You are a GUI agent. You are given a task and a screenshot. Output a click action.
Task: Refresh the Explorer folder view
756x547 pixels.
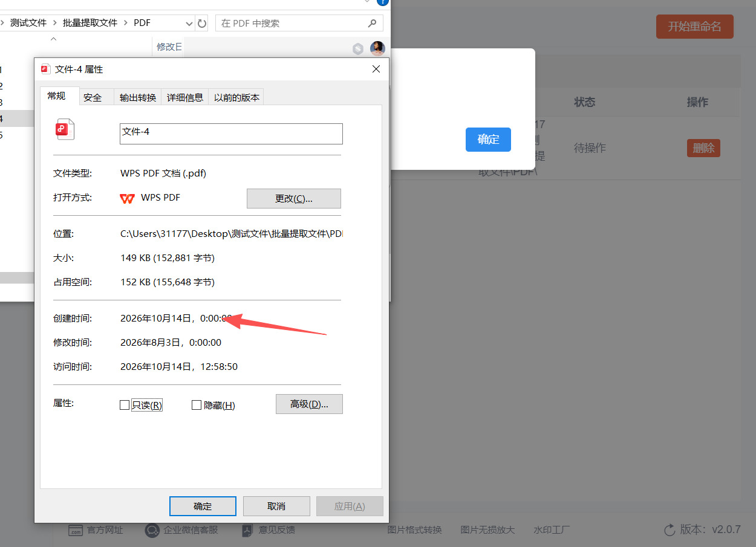[203, 23]
